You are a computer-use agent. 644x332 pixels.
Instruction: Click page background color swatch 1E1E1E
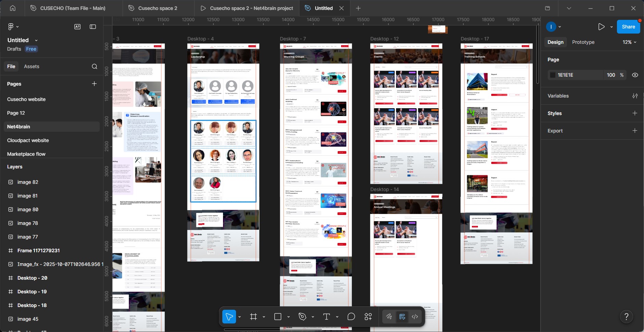[x=553, y=75]
